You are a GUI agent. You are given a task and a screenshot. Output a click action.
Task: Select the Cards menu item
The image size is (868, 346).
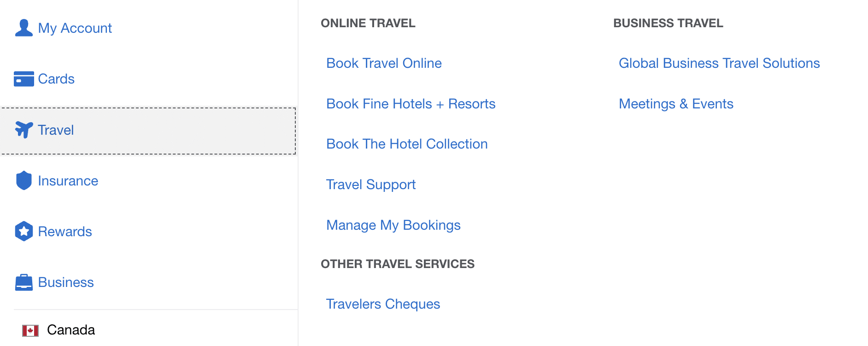pos(56,79)
